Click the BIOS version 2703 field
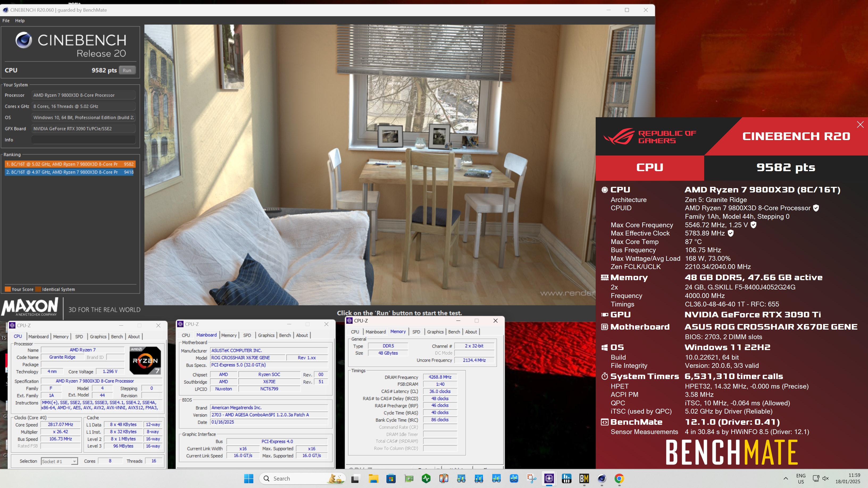The width and height of the screenshot is (868, 488). point(269,415)
